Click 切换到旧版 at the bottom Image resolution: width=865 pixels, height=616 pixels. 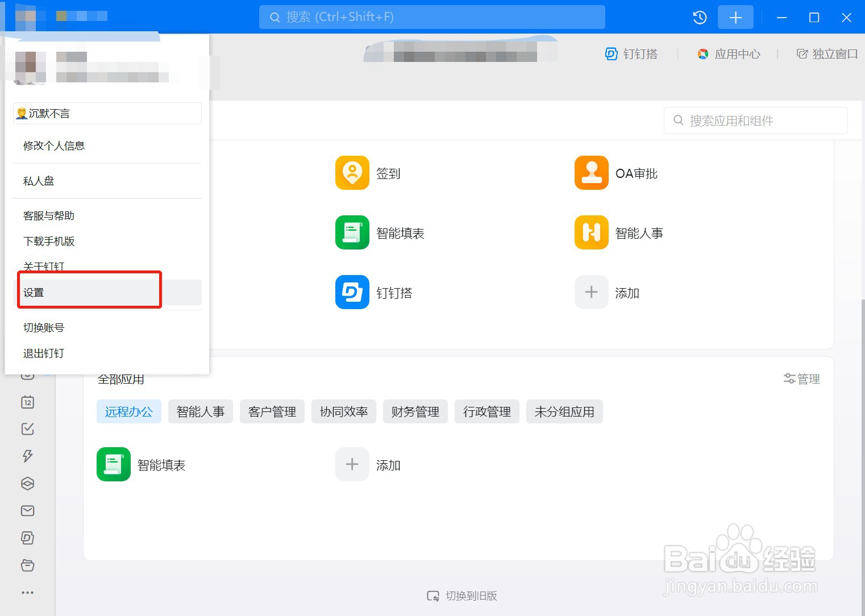click(x=462, y=596)
